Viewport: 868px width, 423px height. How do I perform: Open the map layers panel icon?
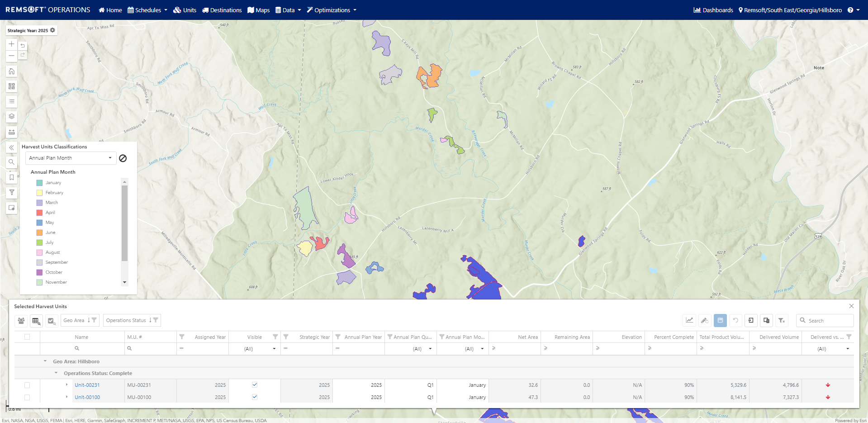pyautogui.click(x=11, y=116)
